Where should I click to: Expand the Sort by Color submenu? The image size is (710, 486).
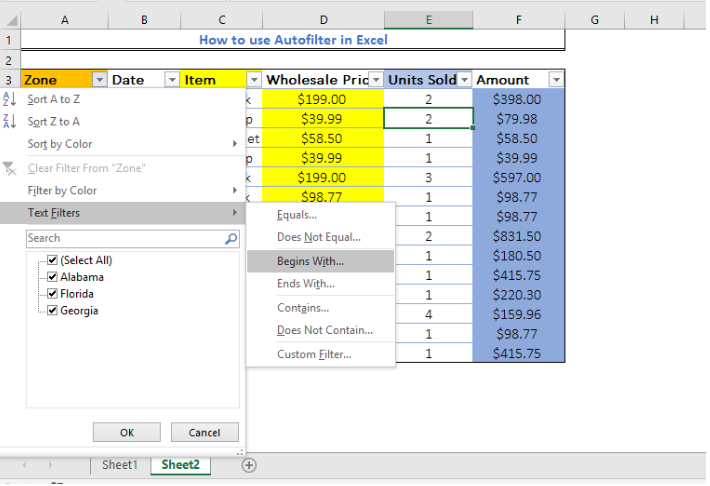pyautogui.click(x=235, y=144)
